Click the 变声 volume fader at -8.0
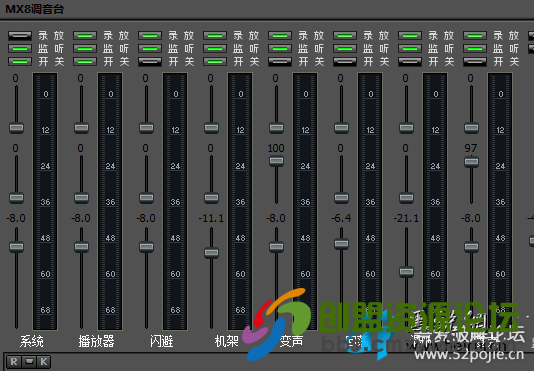 tap(277, 247)
